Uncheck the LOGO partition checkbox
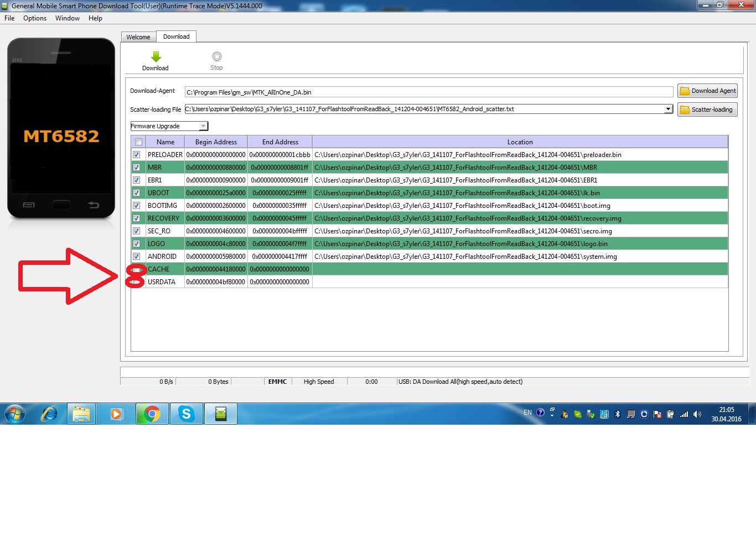 coord(136,244)
